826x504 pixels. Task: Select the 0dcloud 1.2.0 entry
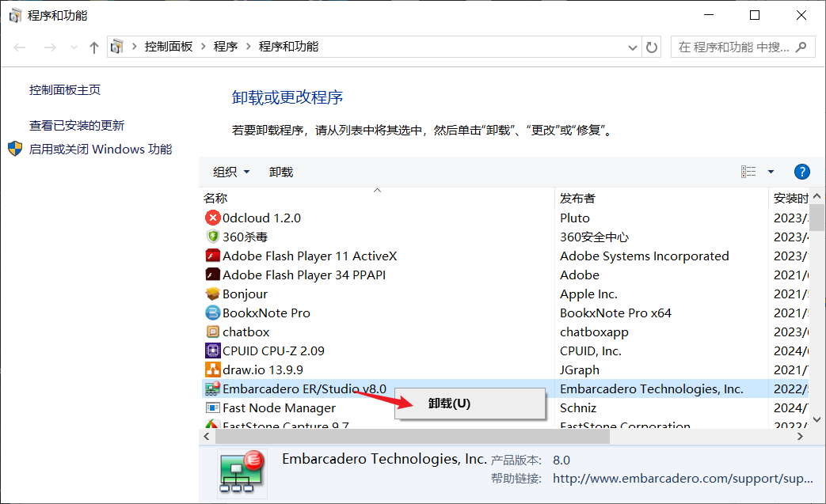pyautogui.click(x=261, y=218)
